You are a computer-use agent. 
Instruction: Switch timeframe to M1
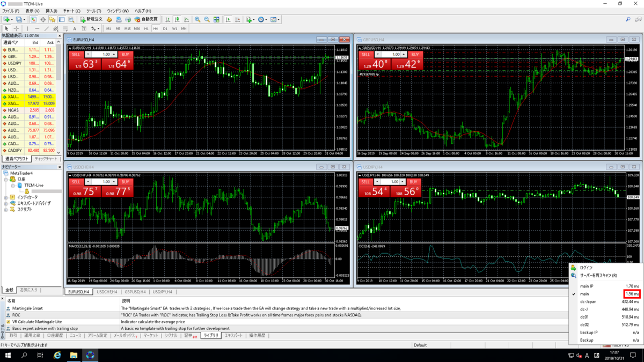pyautogui.click(x=108, y=28)
